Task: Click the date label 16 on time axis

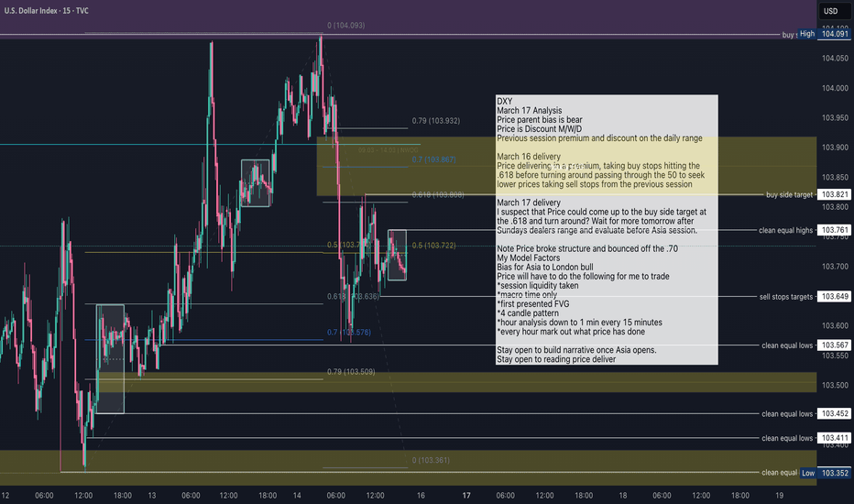Action: click(421, 496)
